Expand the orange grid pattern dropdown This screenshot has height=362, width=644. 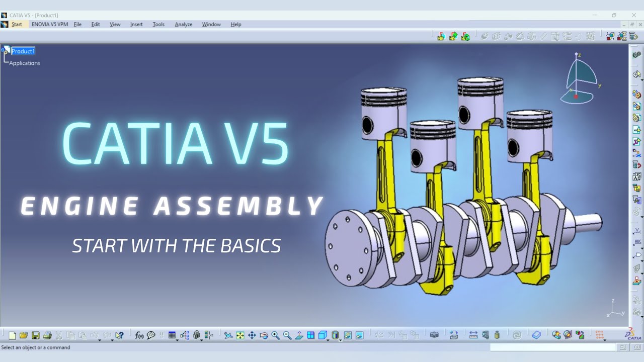click(x=604, y=340)
